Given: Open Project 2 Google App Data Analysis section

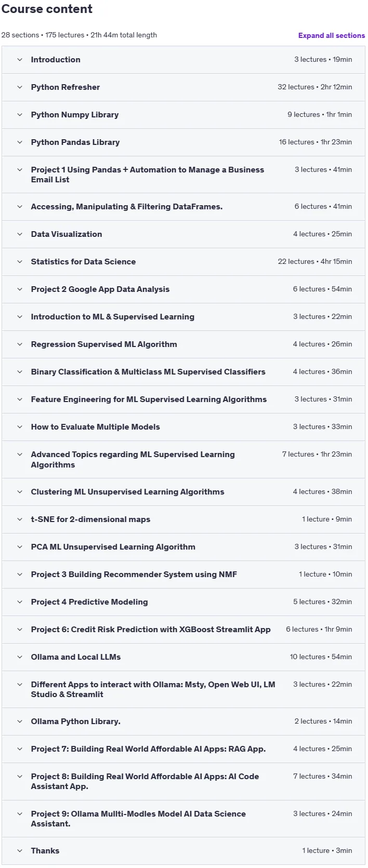Looking at the screenshot, I should click(x=183, y=289).
